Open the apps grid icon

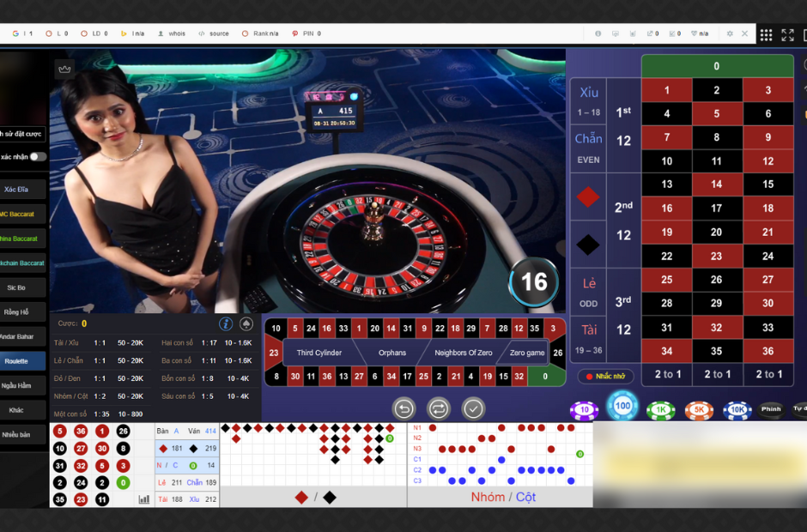coord(766,35)
